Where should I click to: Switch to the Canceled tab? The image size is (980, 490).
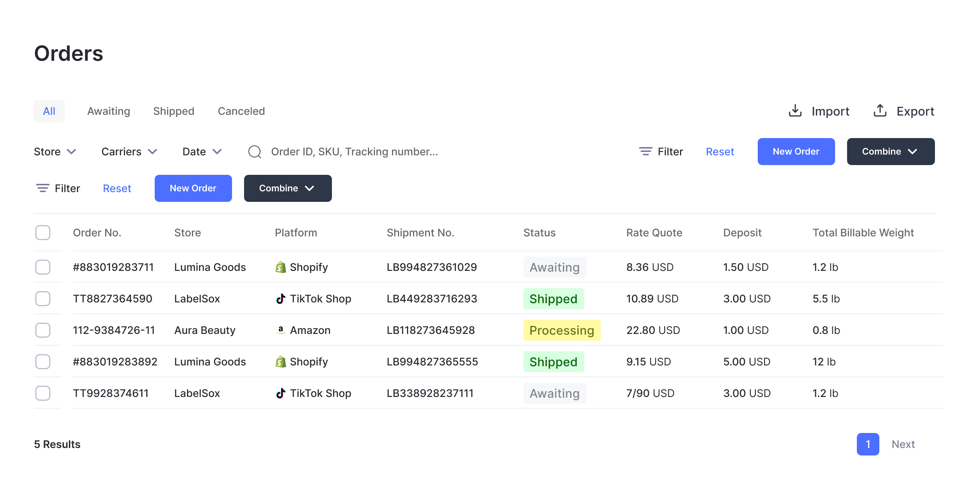(241, 111)
